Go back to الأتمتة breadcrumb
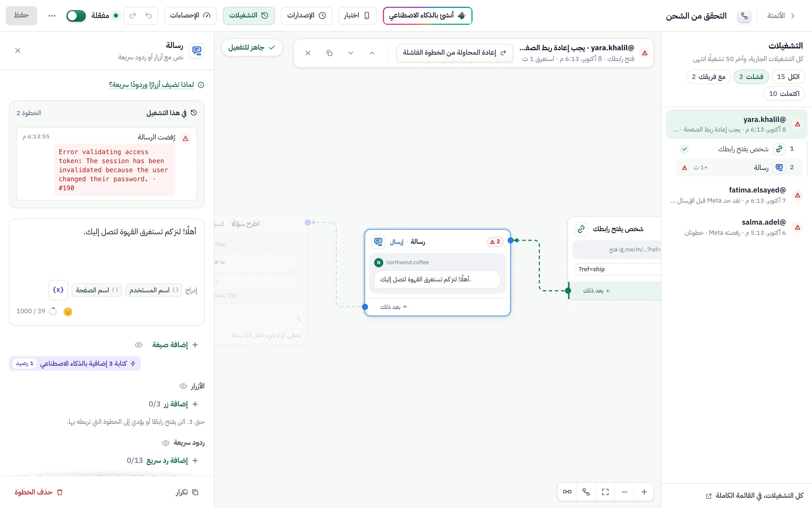 coord(780,16)
